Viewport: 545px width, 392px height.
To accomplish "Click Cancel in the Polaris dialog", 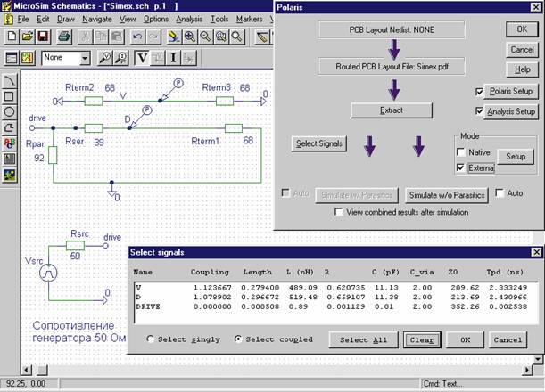I will click(x=522, y=50).
